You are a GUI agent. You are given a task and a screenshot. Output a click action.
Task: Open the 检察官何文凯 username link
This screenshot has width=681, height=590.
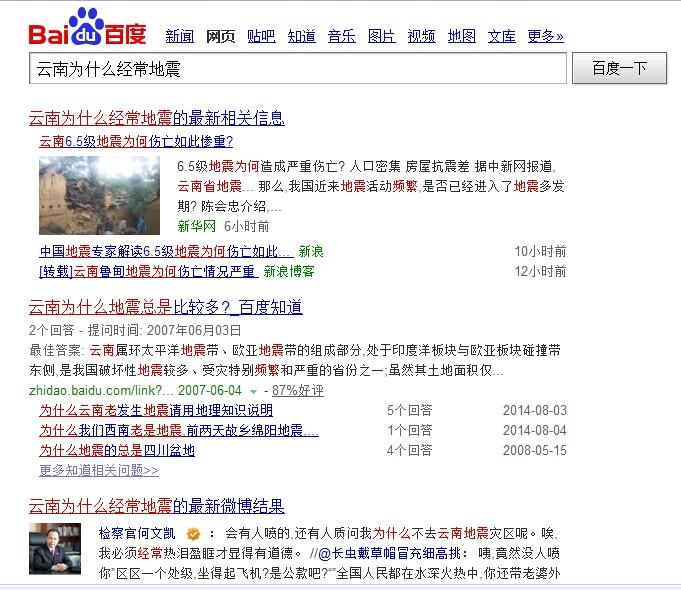pyautogui.click(x=137, y=533)
